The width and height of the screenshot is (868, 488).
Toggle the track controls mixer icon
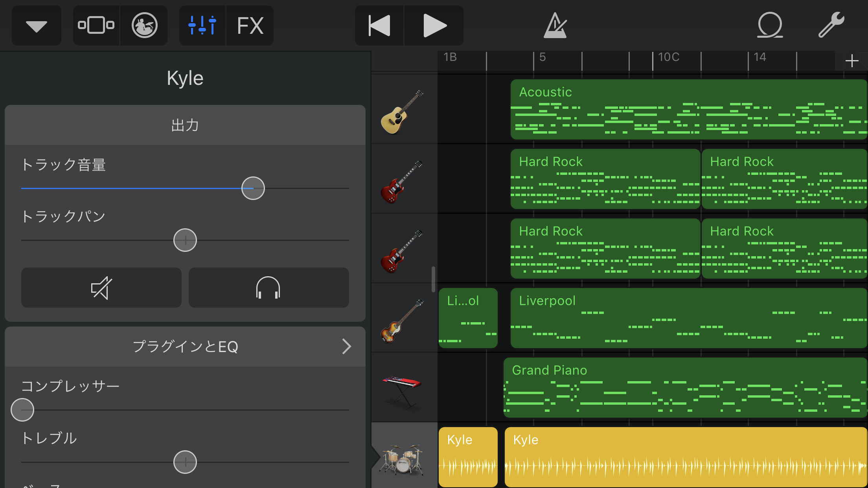point(202,26)
